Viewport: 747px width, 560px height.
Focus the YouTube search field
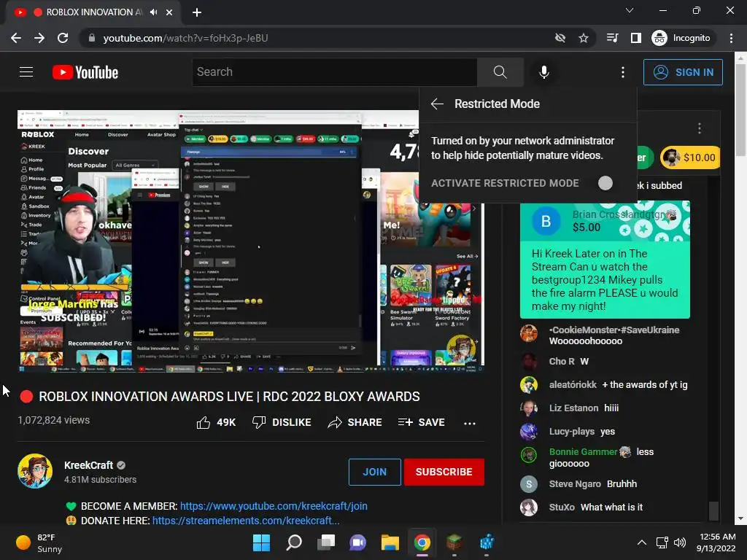pyautogui.click(x=334, y=72)
